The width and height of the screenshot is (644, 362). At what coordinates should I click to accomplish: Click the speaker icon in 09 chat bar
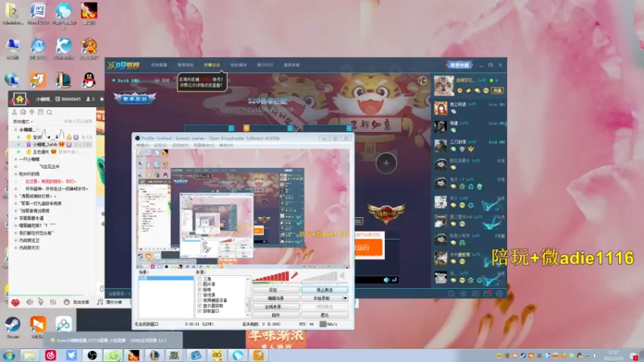coord(386,280)
